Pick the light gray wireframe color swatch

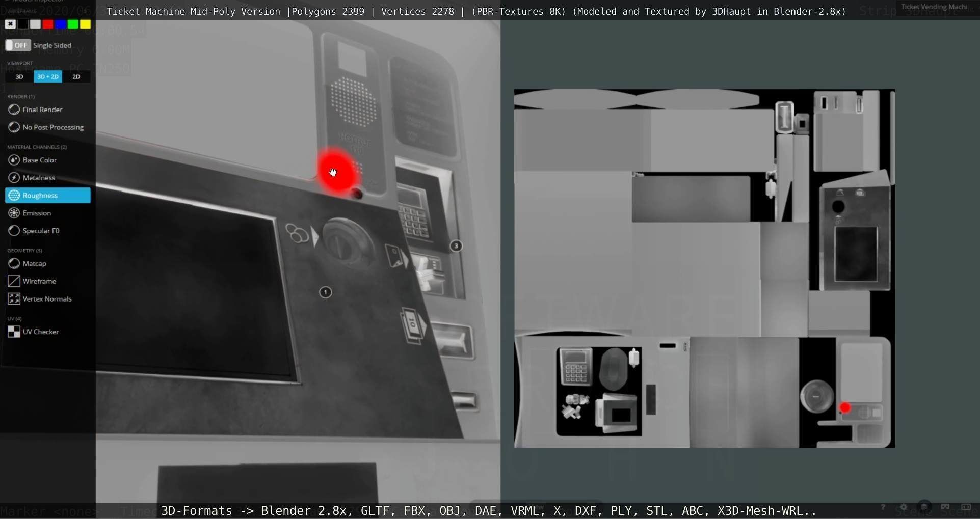(x=35, y=24)
